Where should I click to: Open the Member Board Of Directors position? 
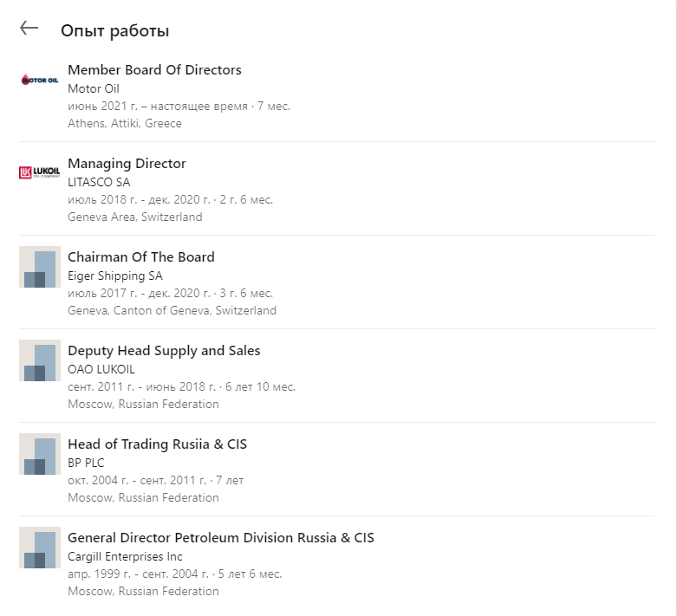pyautogui.click(x=154, y=70)
